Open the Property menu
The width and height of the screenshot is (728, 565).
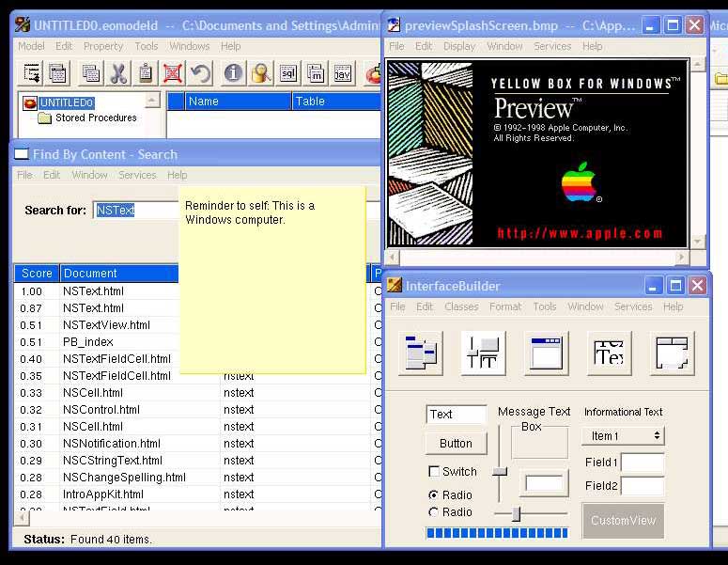pyautogui.click(x=103, y=46)
